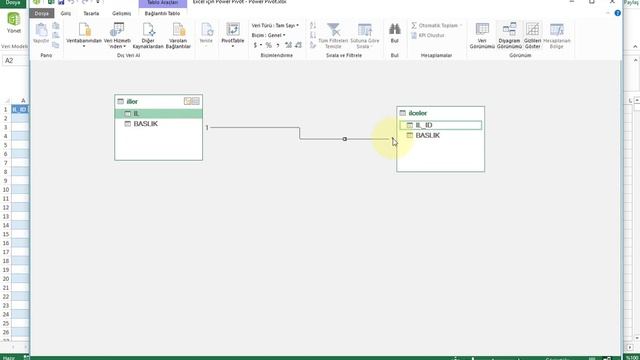
Task: Open the green Dosya tab in Excel
Action: pyautogui.click(x=13, y=3)
